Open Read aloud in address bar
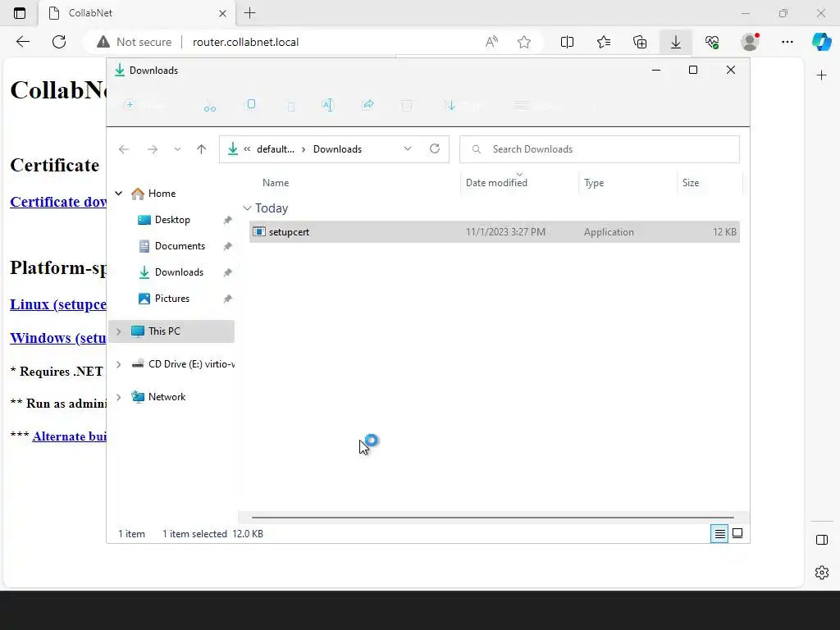 tap(491, 42)
